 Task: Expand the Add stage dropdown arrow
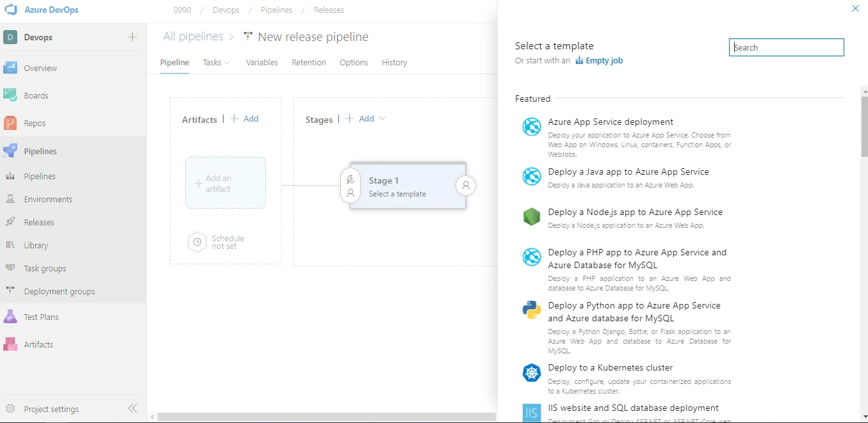point(382,118)
